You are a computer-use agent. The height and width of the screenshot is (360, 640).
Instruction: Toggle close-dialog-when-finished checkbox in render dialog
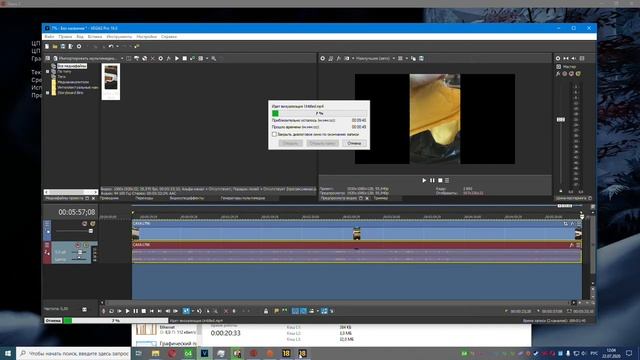[274, 134]
